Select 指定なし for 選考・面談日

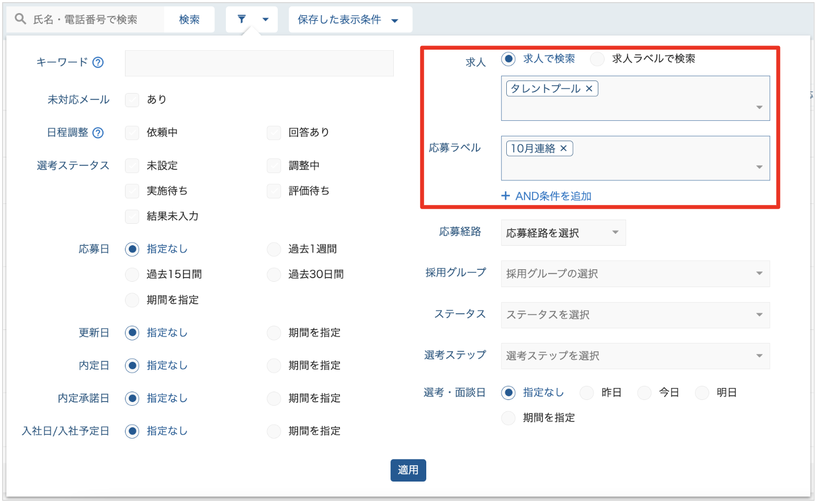(508, 393)
